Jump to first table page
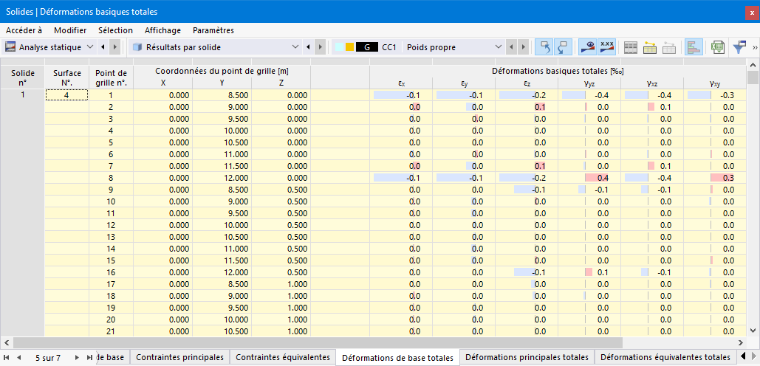 coord(6,358)
